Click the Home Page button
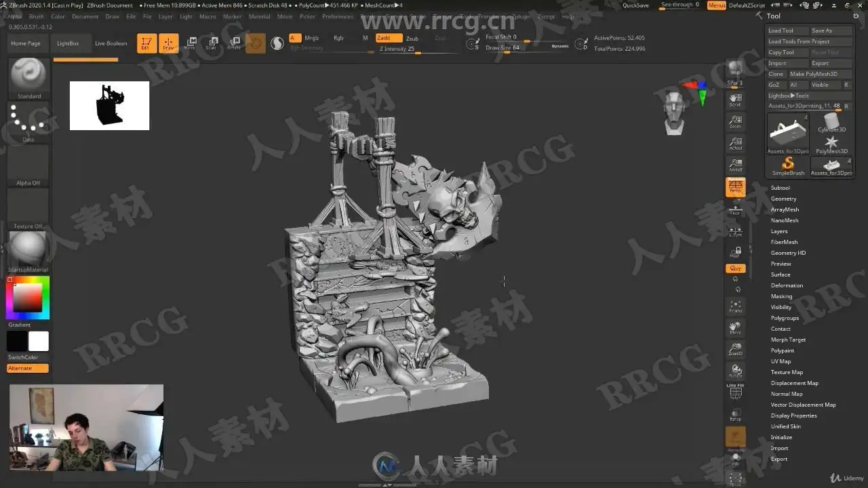The width and height of the screenshot is (868, 488). pyautogui.click(x=26, y=43)
